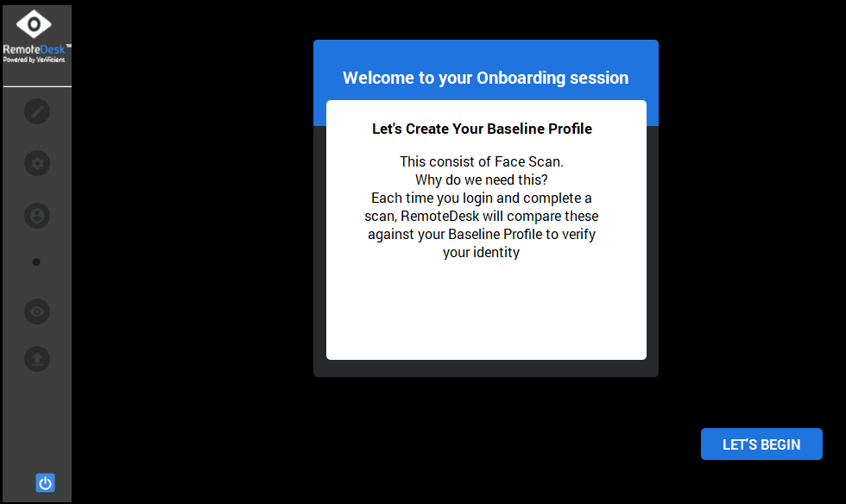The width and height of the screenshot is (846, 504).
Task: Click the eye monitoring icon in sidebar
Action: click(37, 312)
